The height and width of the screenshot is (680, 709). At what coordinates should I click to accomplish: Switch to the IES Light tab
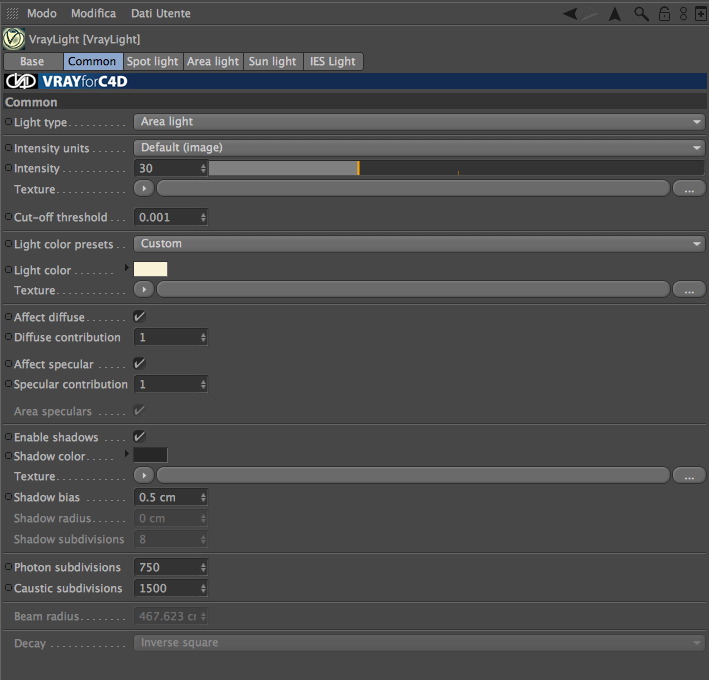(x=333, y=61)
